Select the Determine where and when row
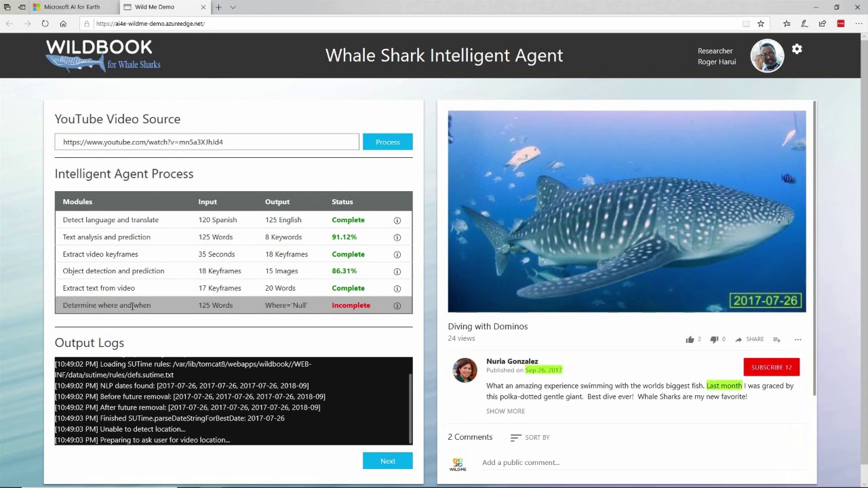The height and width of the screenshot is (488, 868). (233, 305)
